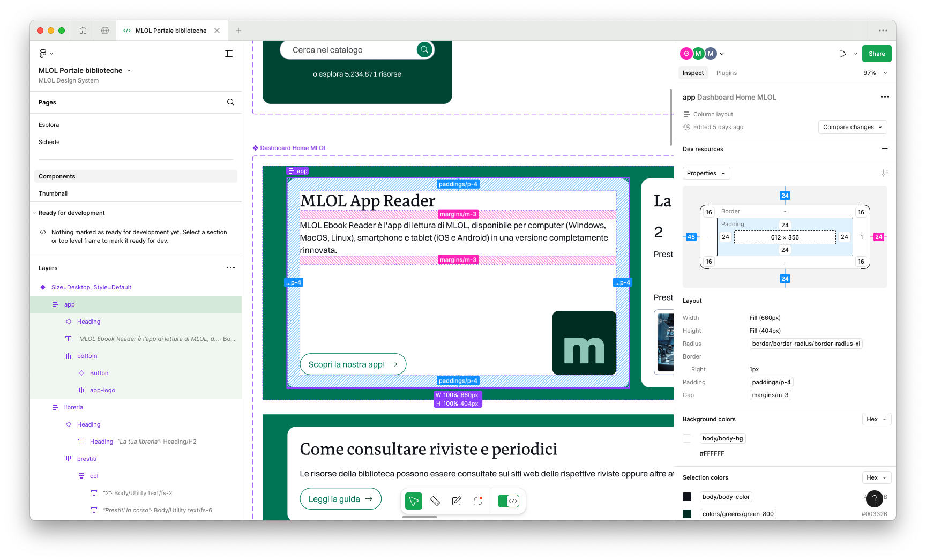The height and width of the screenshot is (560, 926).
Task: Switch to the Plugins tab
Action: 726,73
